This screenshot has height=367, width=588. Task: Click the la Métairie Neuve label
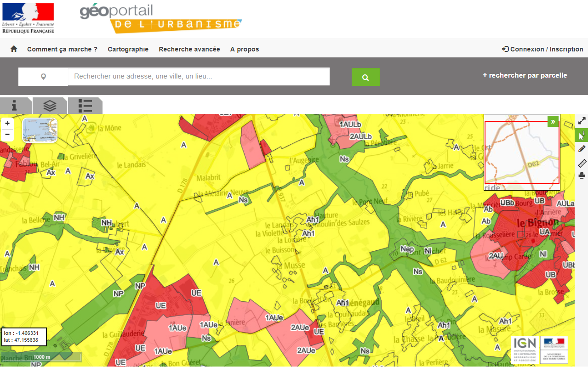coord(222,193)
